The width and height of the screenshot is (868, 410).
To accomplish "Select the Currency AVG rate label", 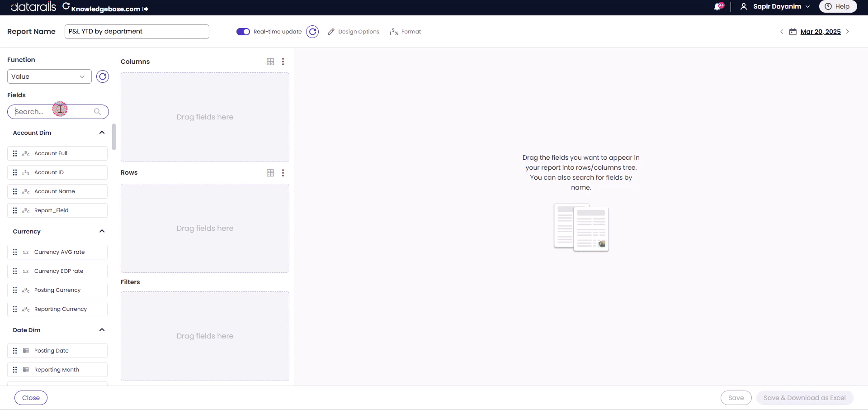I will [60, 252].
